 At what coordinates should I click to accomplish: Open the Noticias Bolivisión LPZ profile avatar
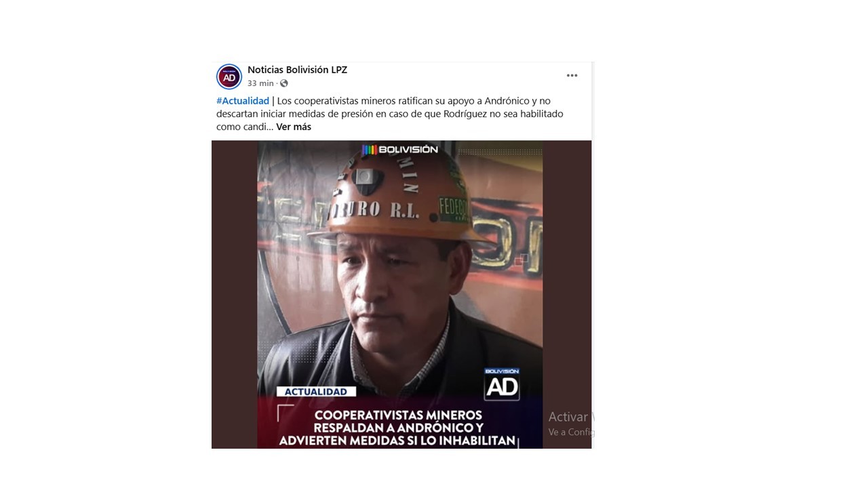pyautogui.click(x=229, y=77)
